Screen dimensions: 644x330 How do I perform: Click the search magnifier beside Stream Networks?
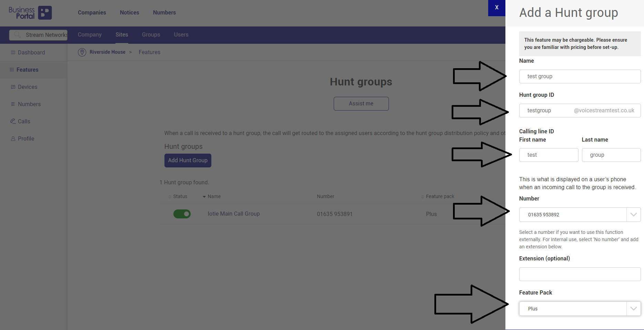(x=18, y=35)
